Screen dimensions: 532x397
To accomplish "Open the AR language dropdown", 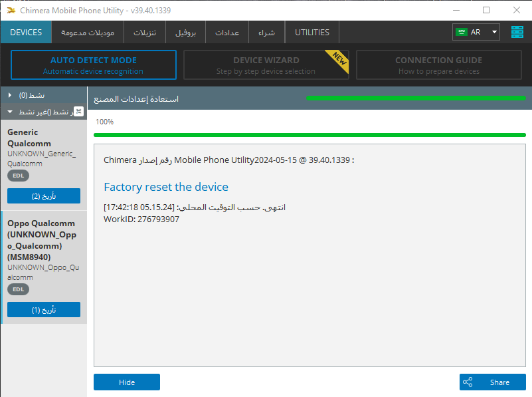I will [476, 32].
